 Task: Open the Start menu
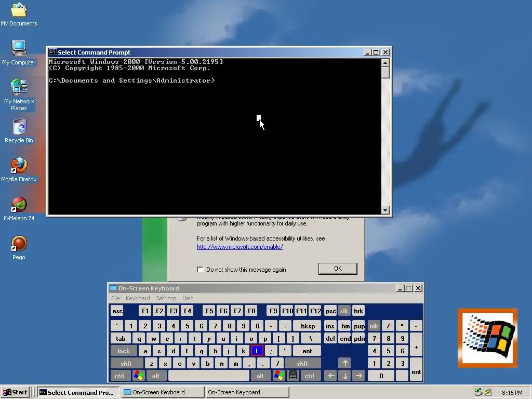click(16, 392)
